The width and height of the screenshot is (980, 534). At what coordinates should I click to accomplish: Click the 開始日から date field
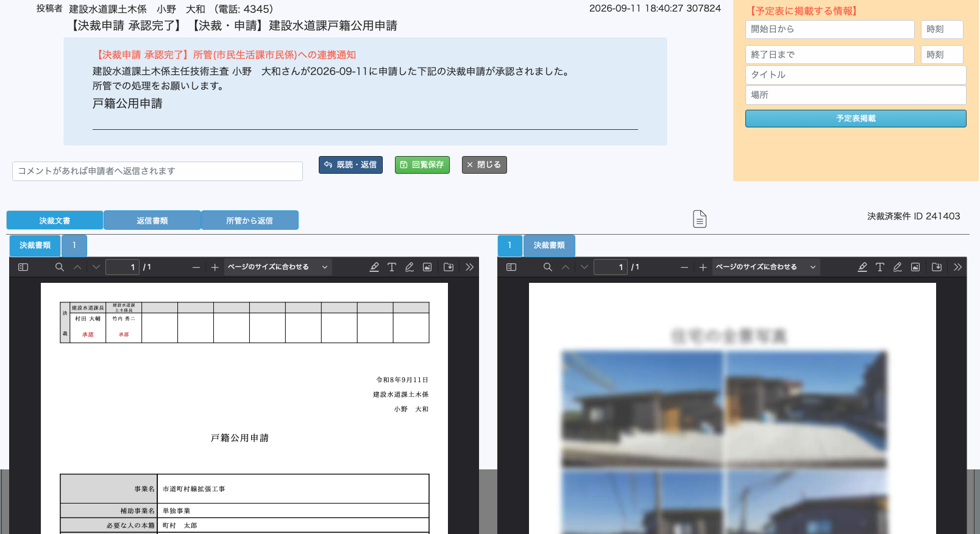830,29
